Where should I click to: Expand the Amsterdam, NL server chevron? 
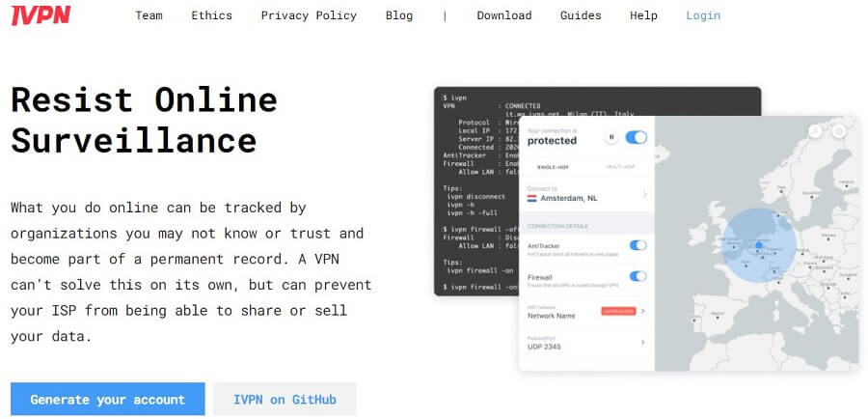point(644,195)
